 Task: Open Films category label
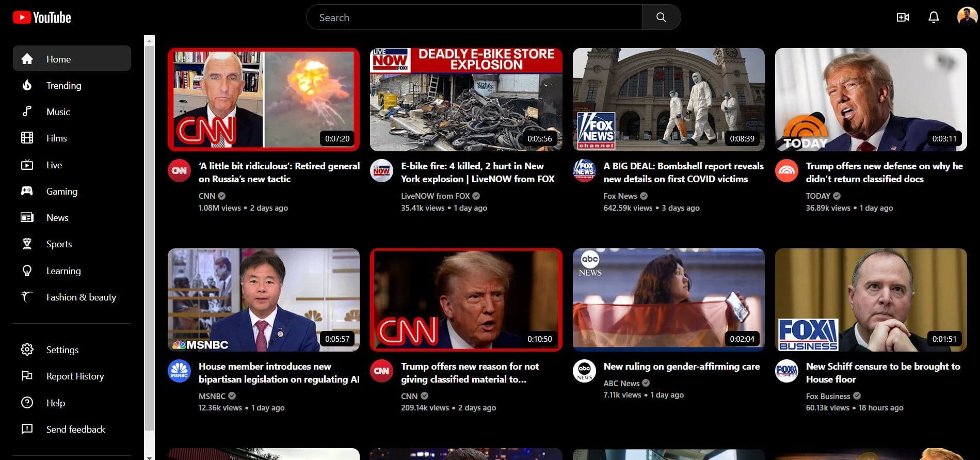click(x=56, y=138)
